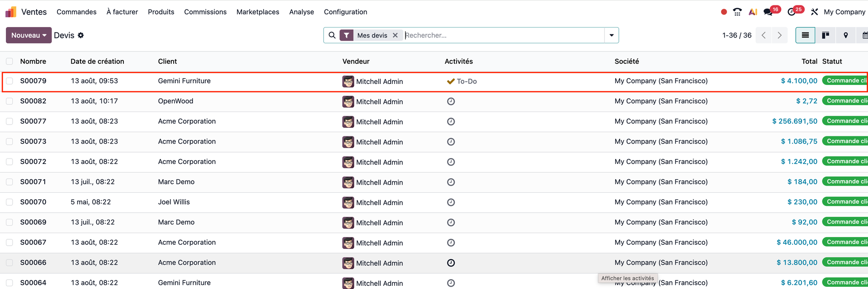868x289 pixels.
Task: Select checkbox for order S00073
Action: [x=9, y=142]
